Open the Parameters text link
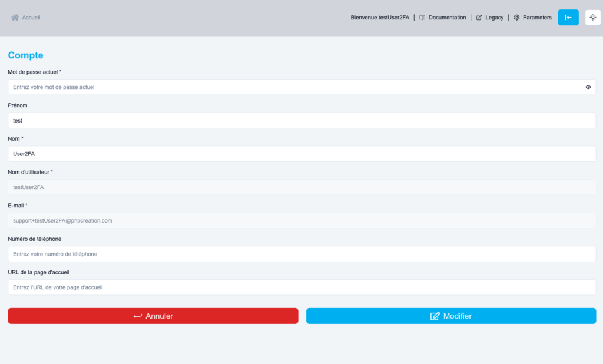 tap(537, 18)
